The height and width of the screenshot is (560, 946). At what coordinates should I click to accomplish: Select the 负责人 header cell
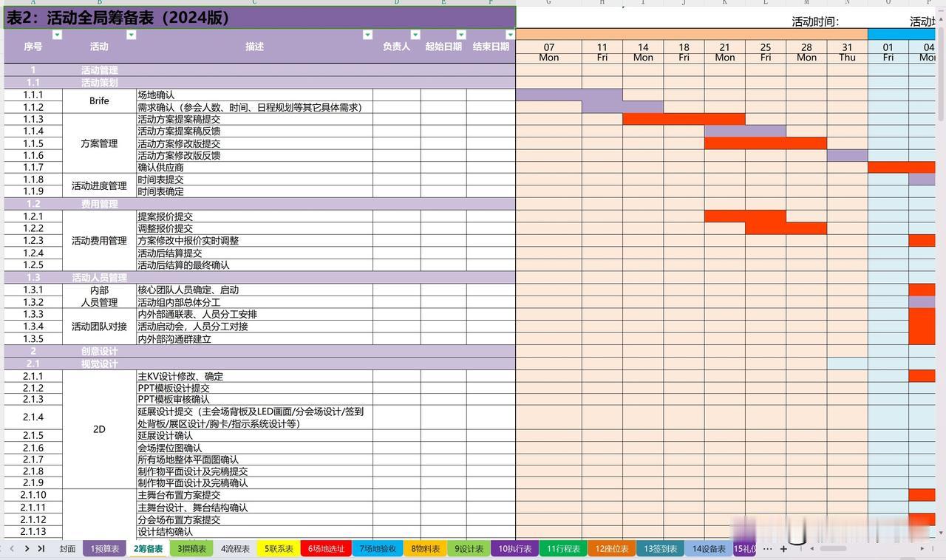(x=396, y=47)
